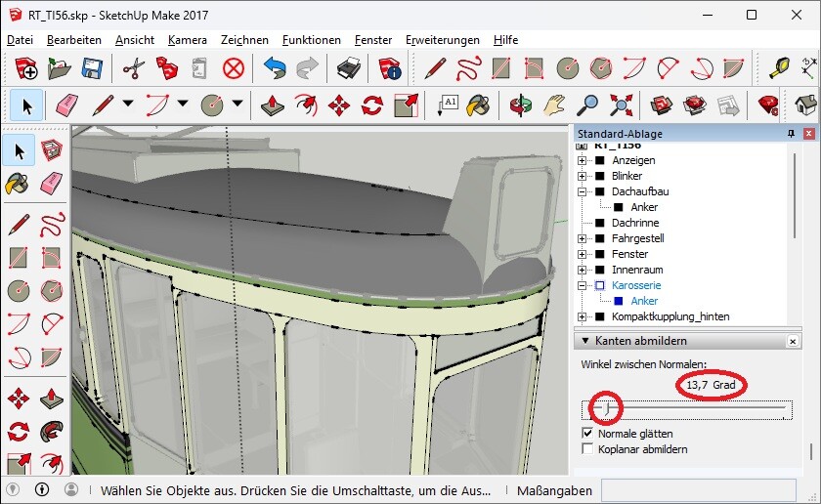Click the Winkel zwischen Normalen slider handle
Image resolution: width=821 pixels, height=504 pixels.
tap(606, 407)
